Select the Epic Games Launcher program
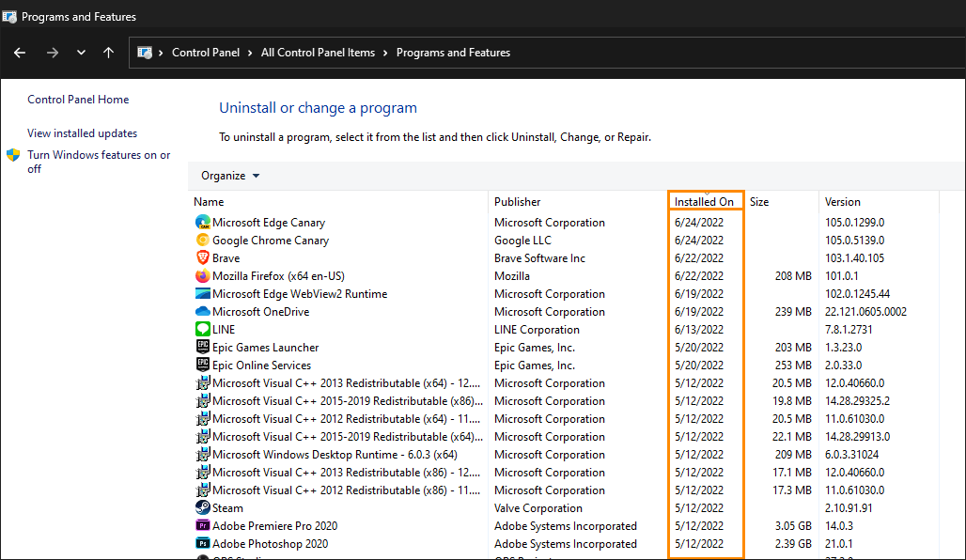This screenshot has width=966, height=560. pyautogui.click(x=266, y=348)
